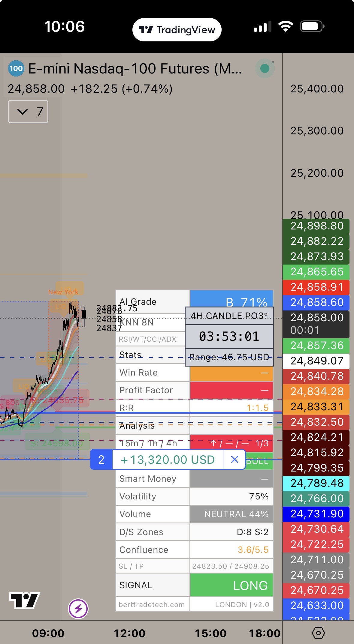Tap the 24,670.25 red price label
354x644 pixels.
tap(316, 590)
